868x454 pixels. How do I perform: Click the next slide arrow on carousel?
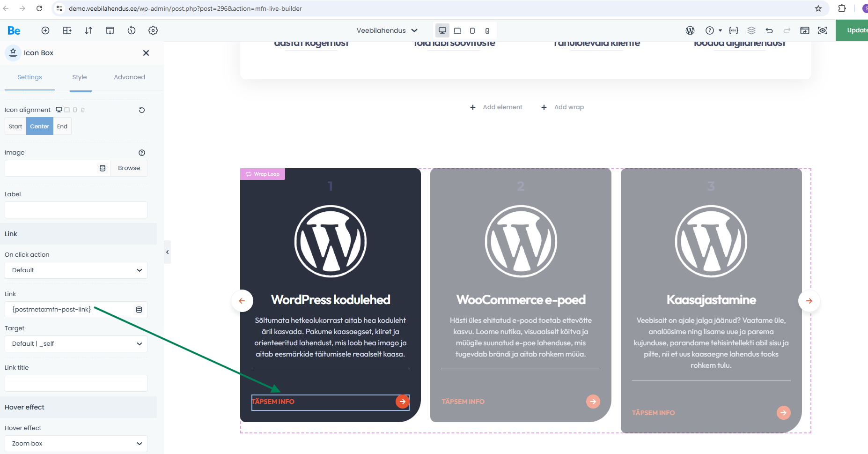tap(809, 301)
